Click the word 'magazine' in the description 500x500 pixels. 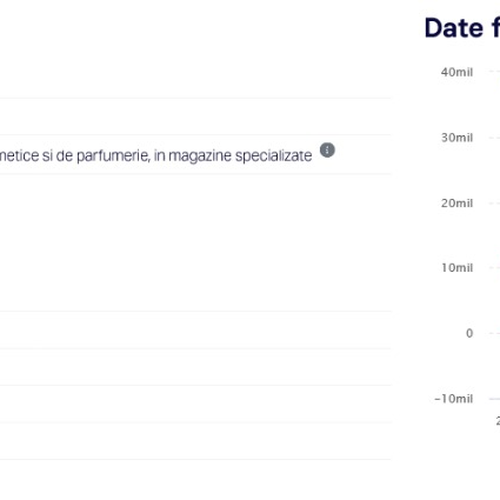(x=200, y=156)
